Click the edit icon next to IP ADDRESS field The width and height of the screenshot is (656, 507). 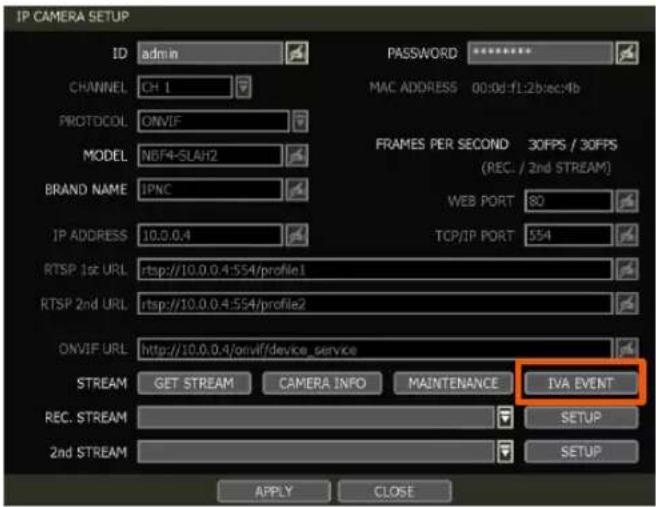297,235
